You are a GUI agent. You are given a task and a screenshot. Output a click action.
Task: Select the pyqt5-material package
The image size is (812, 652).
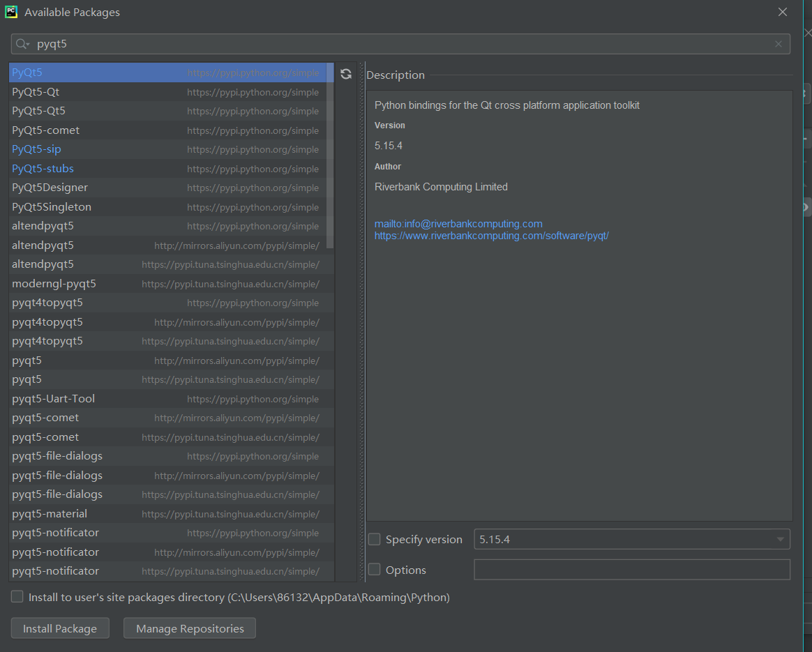click(x=172, y=513)
